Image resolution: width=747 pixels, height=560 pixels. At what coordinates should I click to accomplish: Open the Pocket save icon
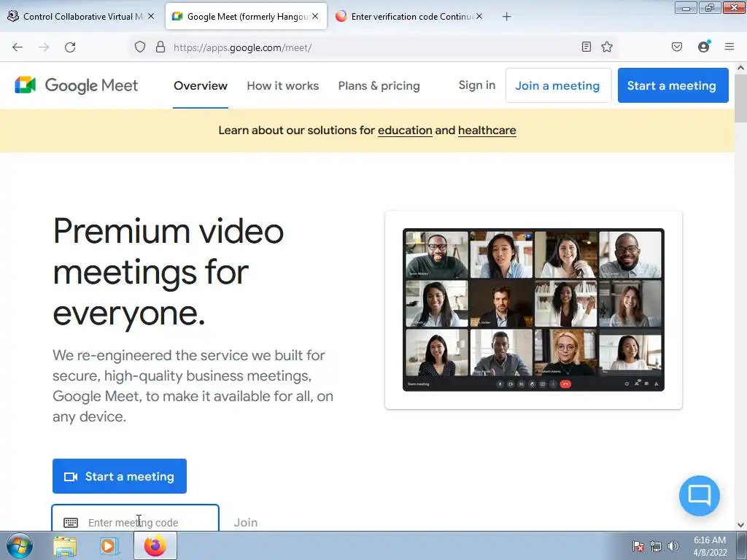[x=677, y=47]
